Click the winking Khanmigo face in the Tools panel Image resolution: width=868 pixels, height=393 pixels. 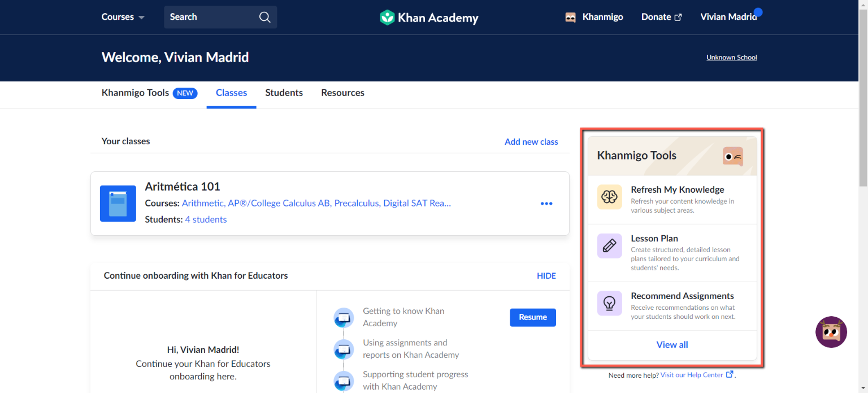pos(732,157)
